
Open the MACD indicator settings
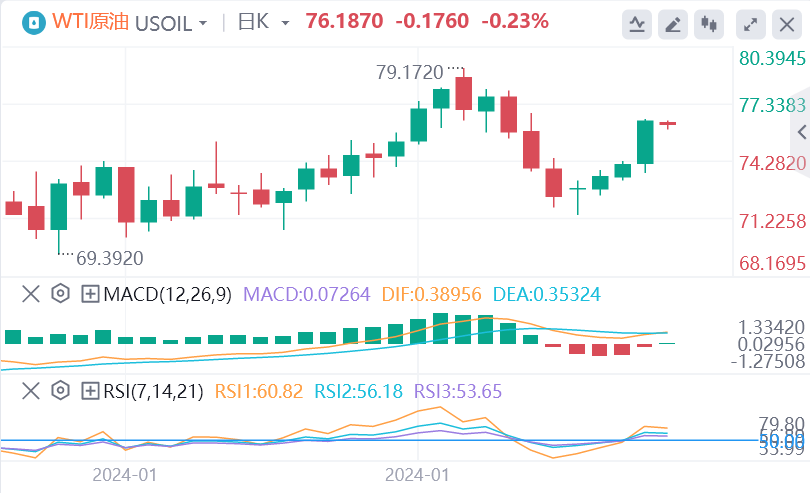coord(60,294)
